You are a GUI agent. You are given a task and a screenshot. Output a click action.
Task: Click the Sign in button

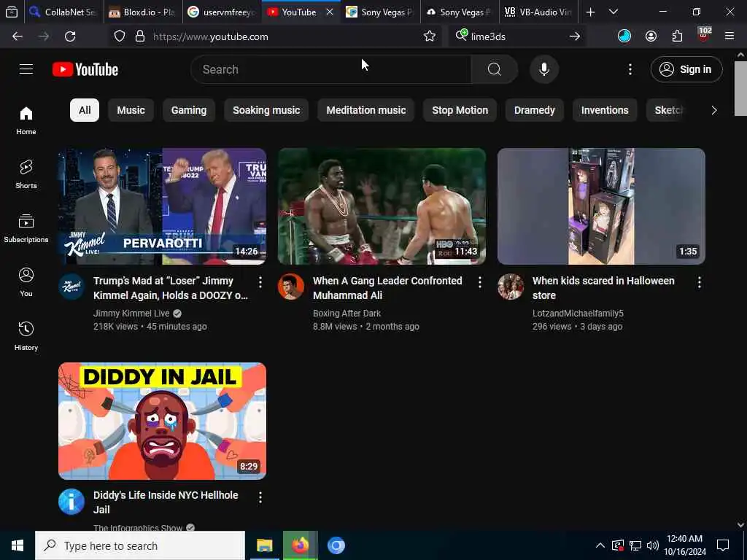click(x=686, y=69)
